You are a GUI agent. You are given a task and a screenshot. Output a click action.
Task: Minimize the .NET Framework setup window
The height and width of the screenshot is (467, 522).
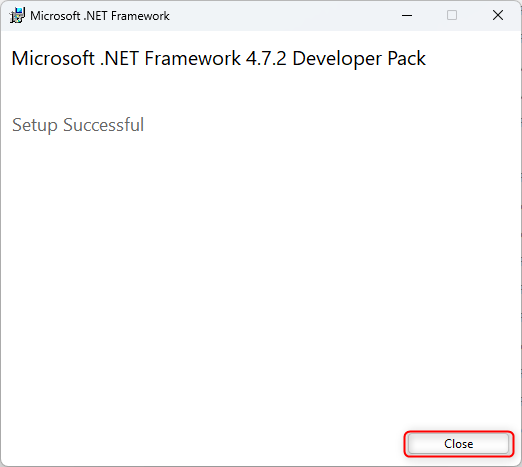tap(407, 15)
